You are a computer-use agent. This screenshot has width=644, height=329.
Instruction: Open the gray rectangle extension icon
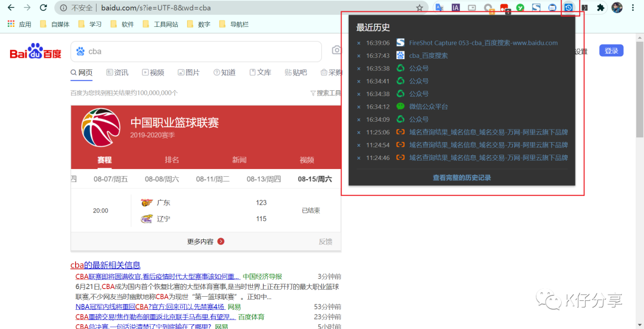472,7
